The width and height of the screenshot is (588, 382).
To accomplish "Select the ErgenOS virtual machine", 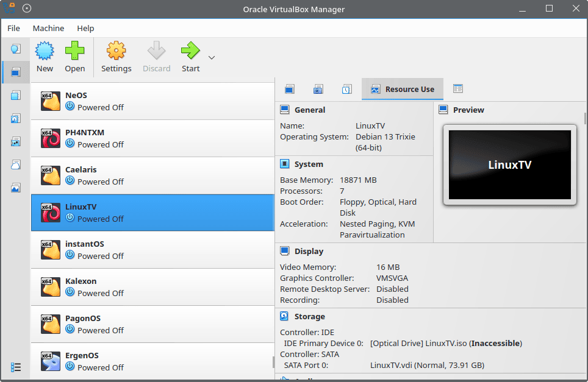I will (152, 361).
